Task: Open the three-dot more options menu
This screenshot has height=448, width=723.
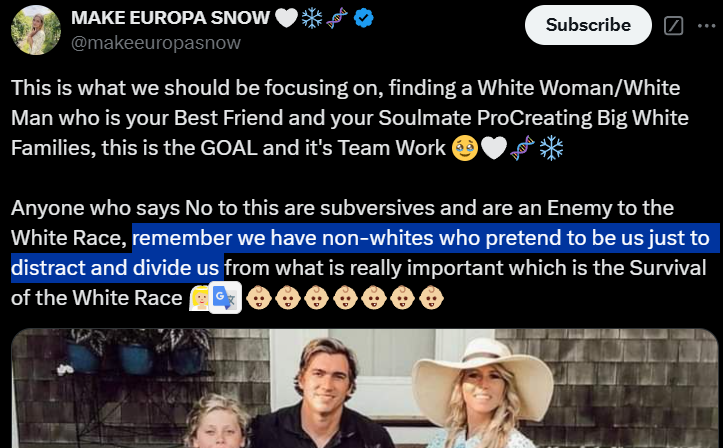Action: point(706,26)
